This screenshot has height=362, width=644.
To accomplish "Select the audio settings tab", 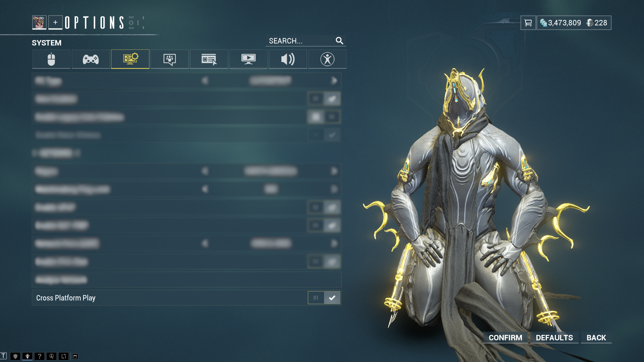I will [287, 58].
